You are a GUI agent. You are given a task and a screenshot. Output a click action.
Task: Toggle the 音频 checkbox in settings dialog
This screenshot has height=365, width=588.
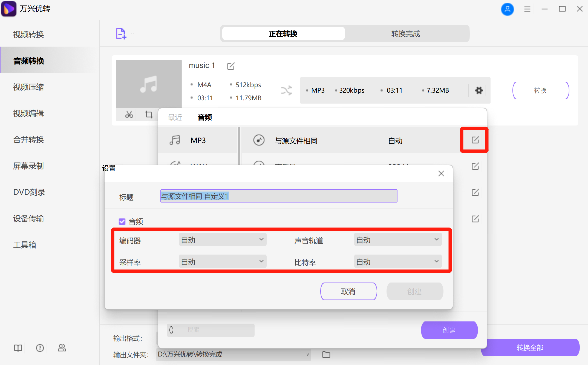click(x=122, y=221)
